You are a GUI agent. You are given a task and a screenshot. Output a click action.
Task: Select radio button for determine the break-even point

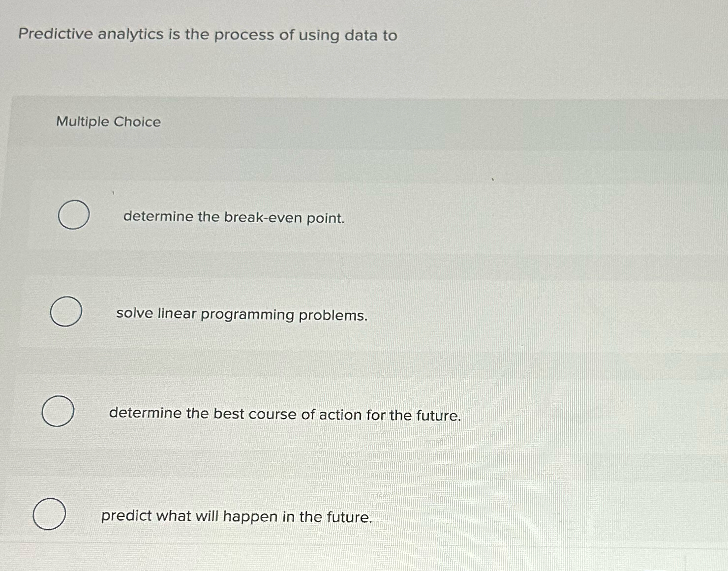[x=74, y=215]
